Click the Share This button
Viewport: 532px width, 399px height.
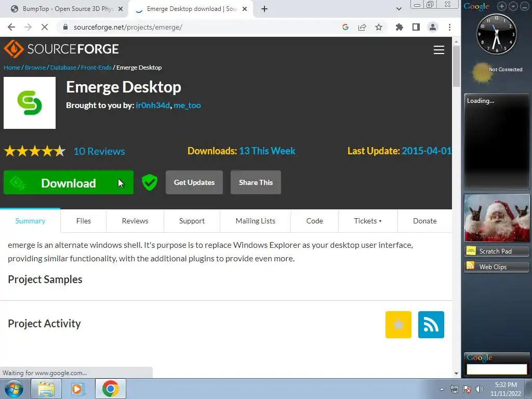tap(256, 182)
